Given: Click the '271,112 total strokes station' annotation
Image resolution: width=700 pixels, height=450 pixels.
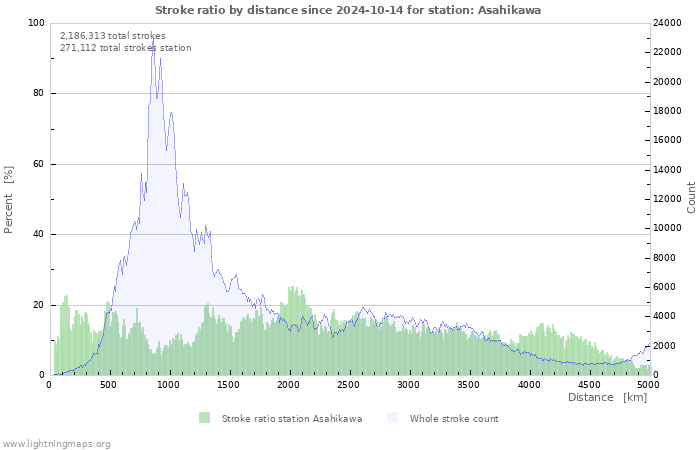Looking at the screenshot, I should pos(125,48).
